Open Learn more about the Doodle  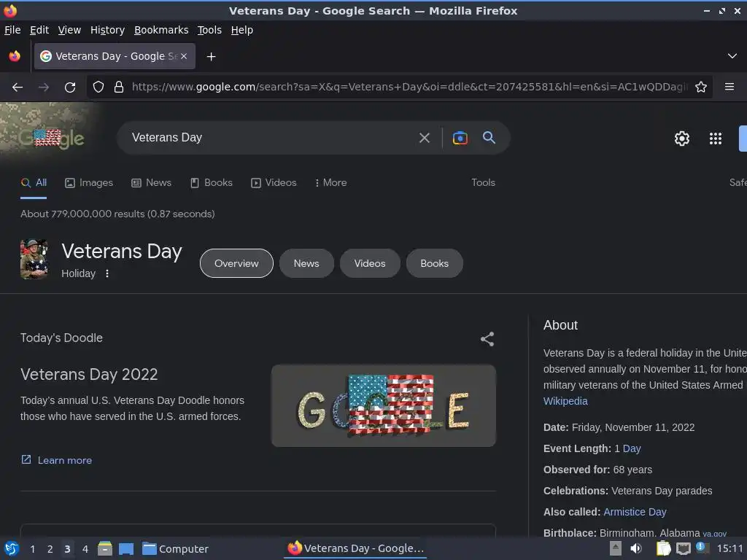click(57, 461)
